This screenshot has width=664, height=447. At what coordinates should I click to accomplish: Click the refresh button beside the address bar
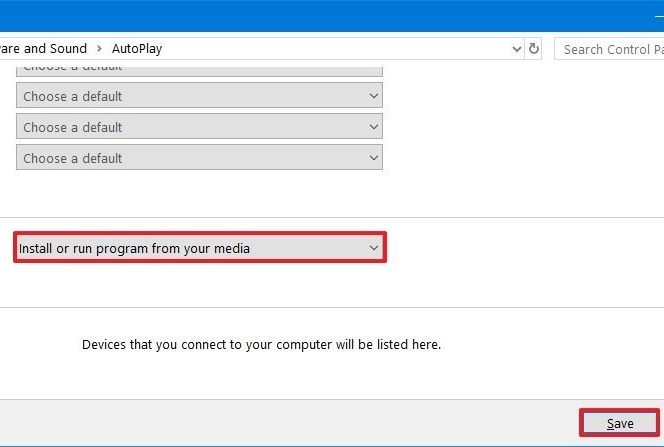[x=534, y=49]
